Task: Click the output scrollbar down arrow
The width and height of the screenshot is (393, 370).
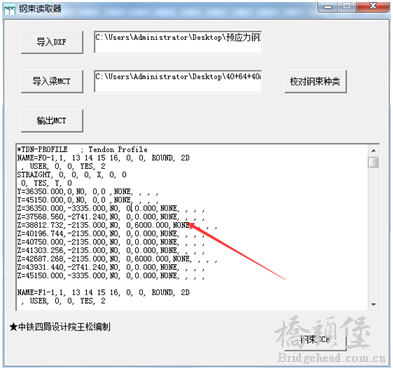Action: 373,304
